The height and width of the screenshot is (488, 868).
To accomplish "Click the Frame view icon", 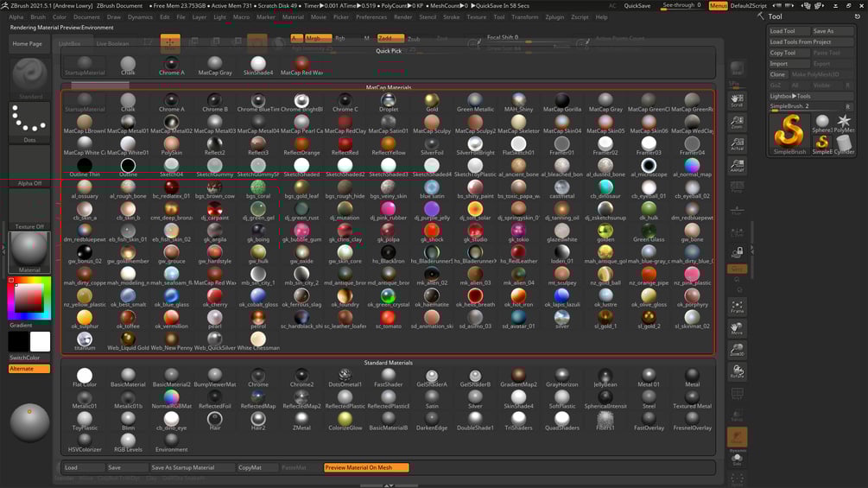I will (x=737, y=307).
